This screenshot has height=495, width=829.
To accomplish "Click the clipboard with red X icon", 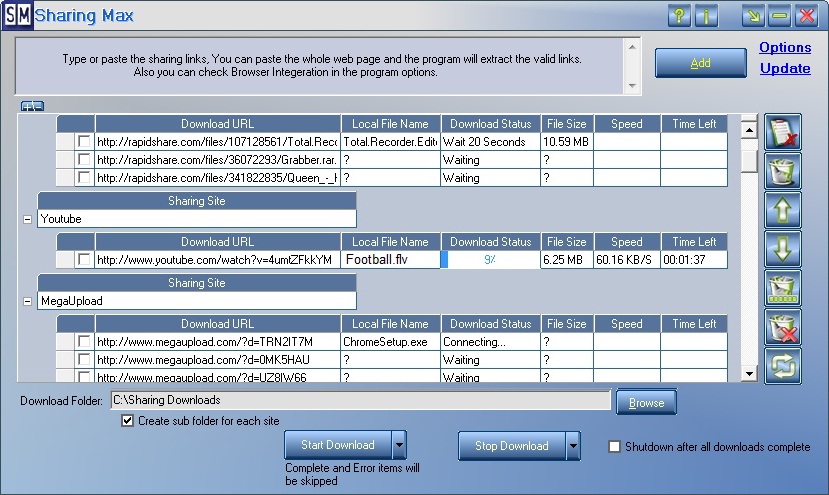I will tap(783, 132).
